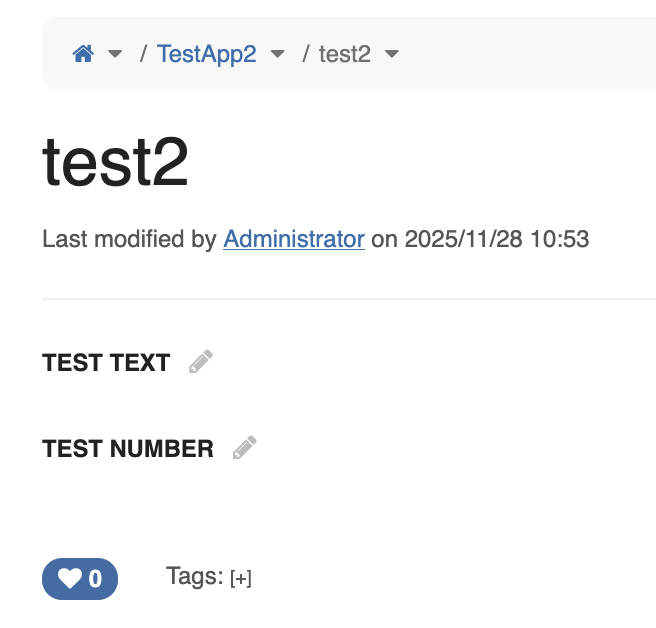
Task: Click the Tags label
Action: point(194,576)
